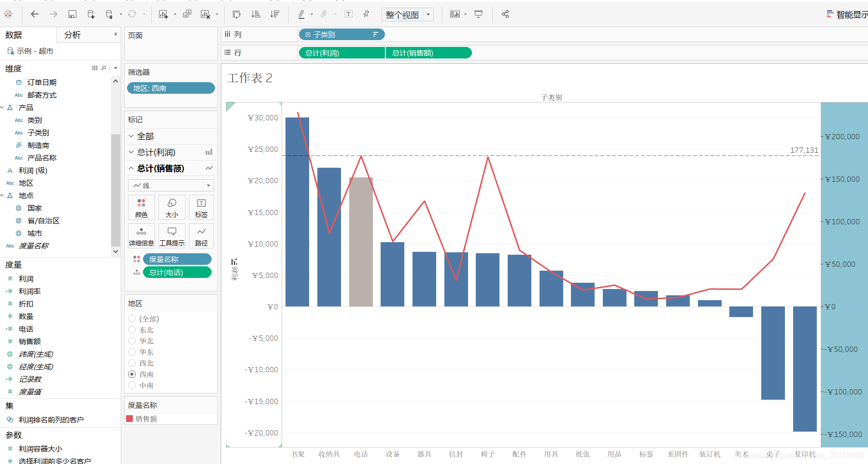The height and width of the screenshot is (464, 868).
Task: Click the color dots beside 度量名称 pill
Action: [137, 259]
